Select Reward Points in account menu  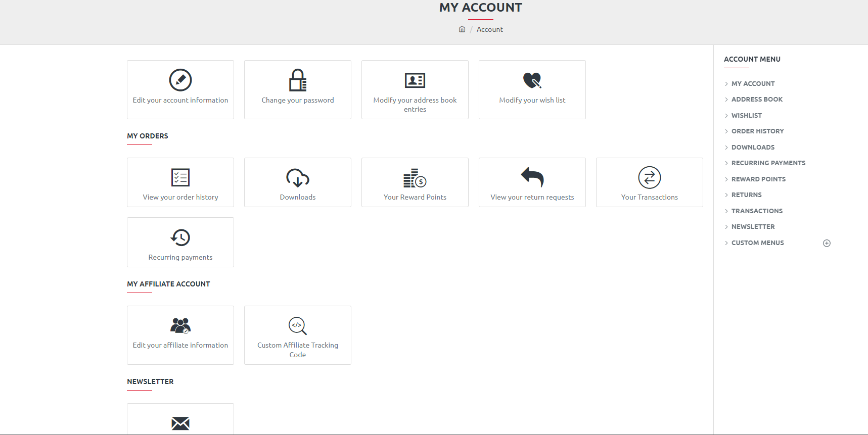758,179
